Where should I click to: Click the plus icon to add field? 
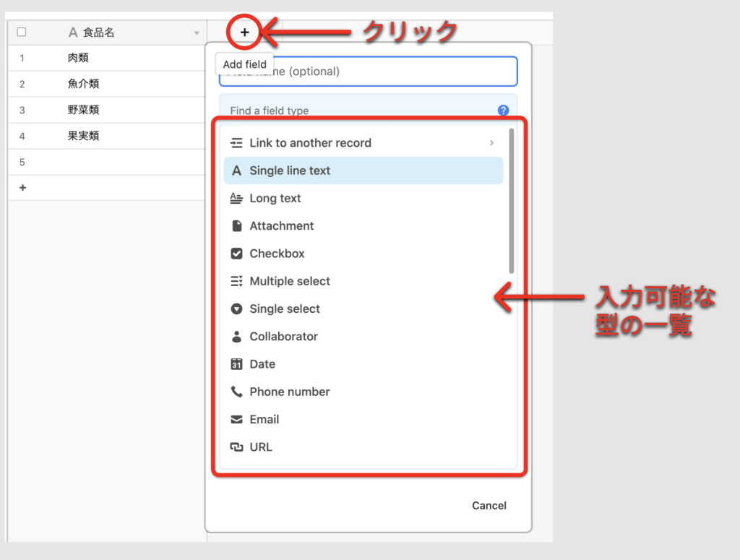pyautogui.click(x=245, y=33)
